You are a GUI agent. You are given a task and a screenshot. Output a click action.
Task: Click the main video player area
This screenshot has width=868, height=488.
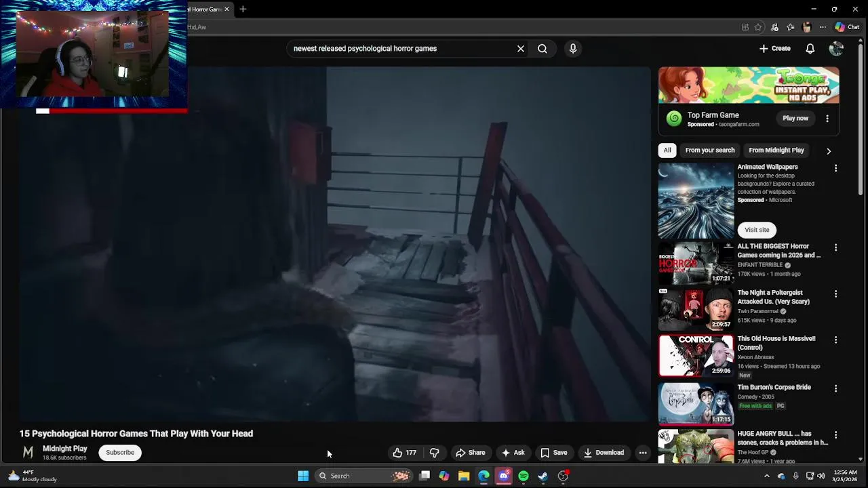click(335, 244)
